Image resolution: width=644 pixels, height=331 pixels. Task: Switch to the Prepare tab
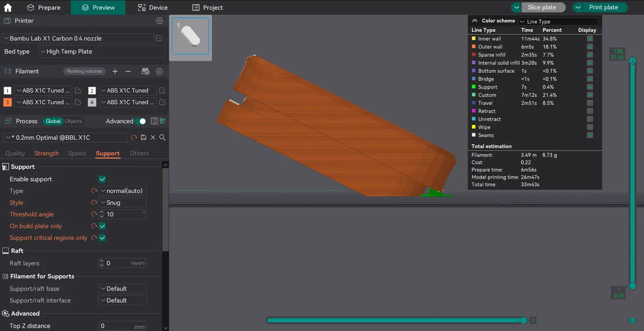tap(43, 8)
